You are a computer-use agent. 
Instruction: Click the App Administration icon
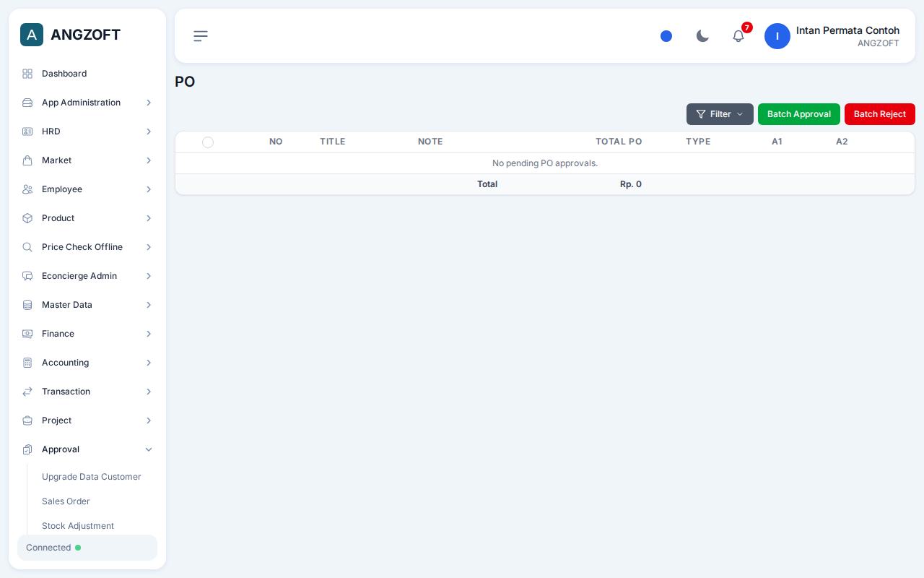coord(27,103)
